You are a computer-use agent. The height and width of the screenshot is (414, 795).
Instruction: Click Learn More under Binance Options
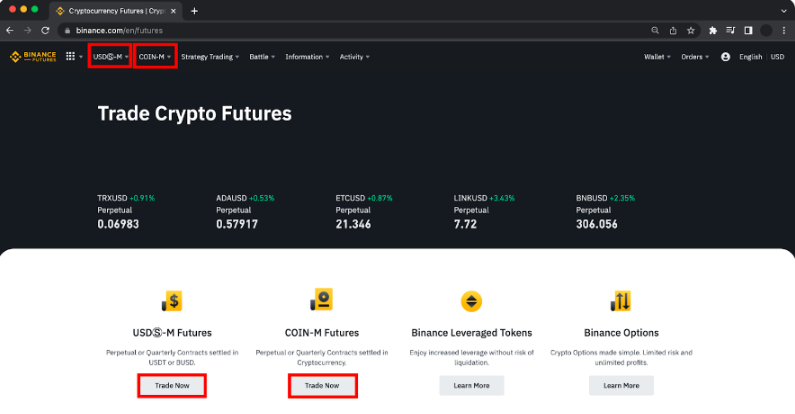click(621, 386)
